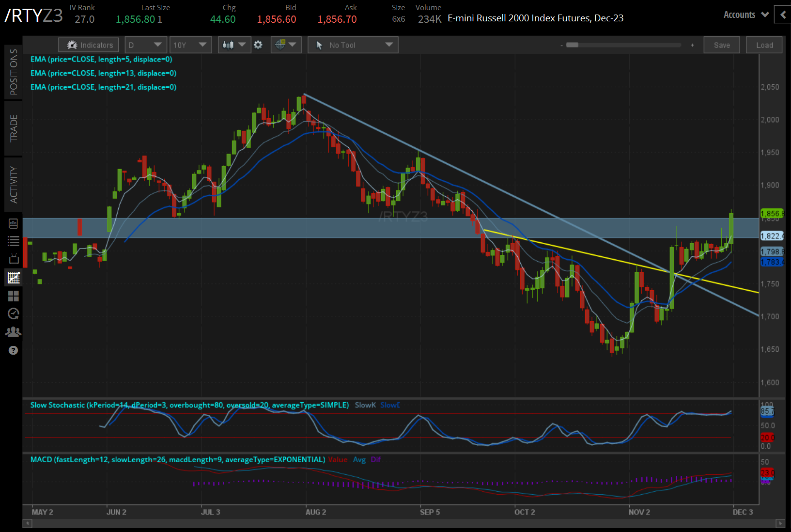Open the watchlist list icon
This screenshot has height=532, width=791.
click(13, 241)
